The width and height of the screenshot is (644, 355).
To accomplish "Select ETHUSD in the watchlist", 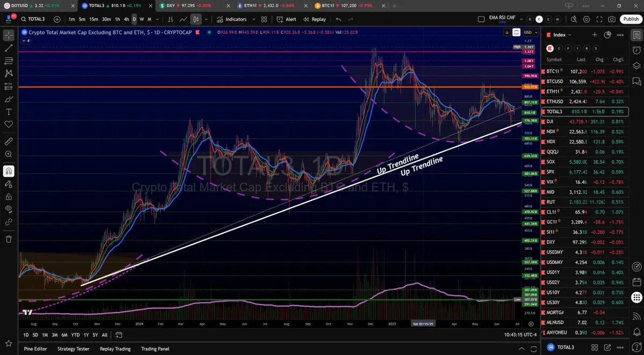I will tap(585, 102).
